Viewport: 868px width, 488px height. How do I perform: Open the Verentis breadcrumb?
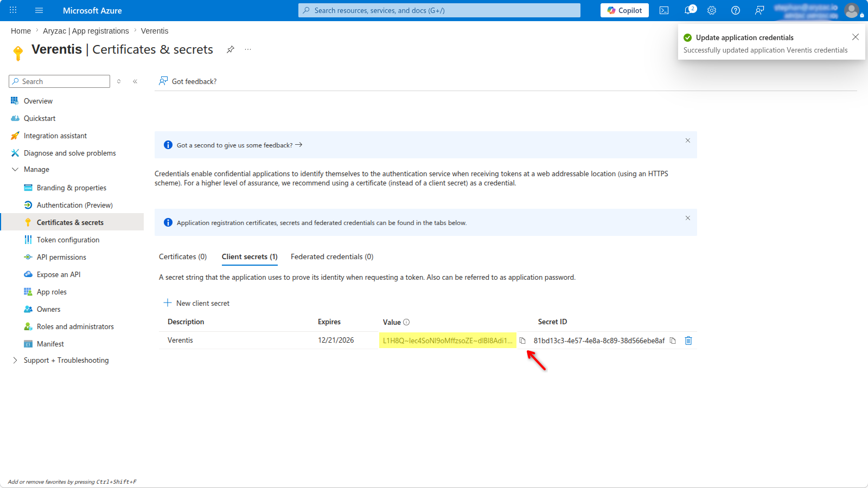155,31
